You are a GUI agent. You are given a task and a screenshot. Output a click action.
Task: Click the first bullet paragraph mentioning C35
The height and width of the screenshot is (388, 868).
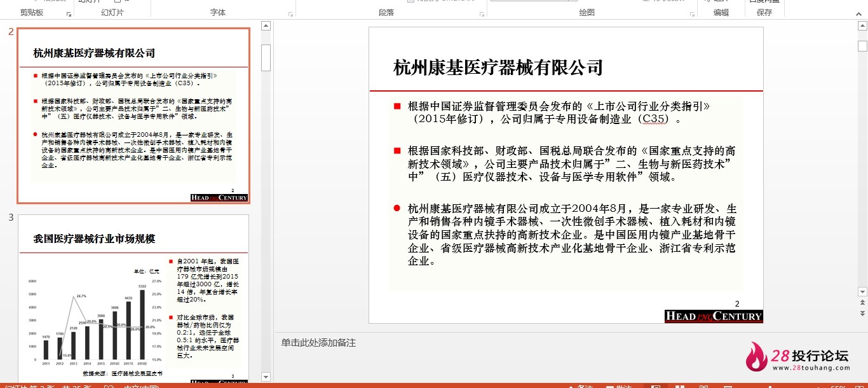tap(559, 112)
